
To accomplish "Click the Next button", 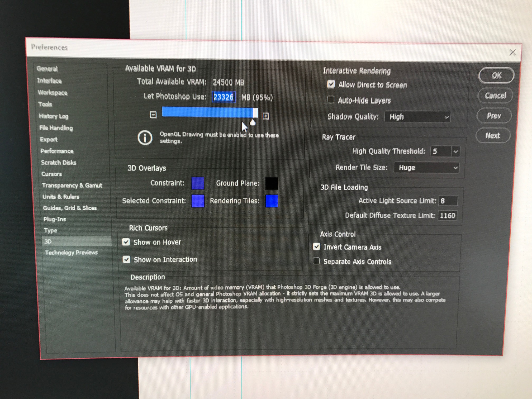I will [x=493, y=135].
